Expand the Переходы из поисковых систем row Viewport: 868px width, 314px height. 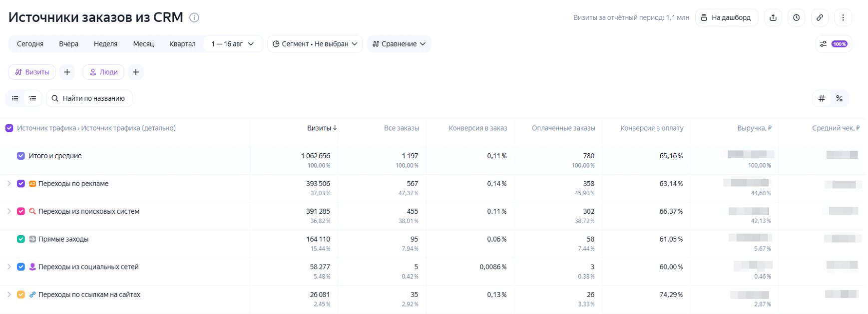pos(9,211)
